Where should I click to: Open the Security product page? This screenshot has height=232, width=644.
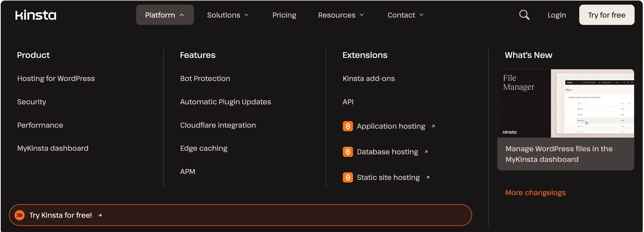tap(32, 102)
